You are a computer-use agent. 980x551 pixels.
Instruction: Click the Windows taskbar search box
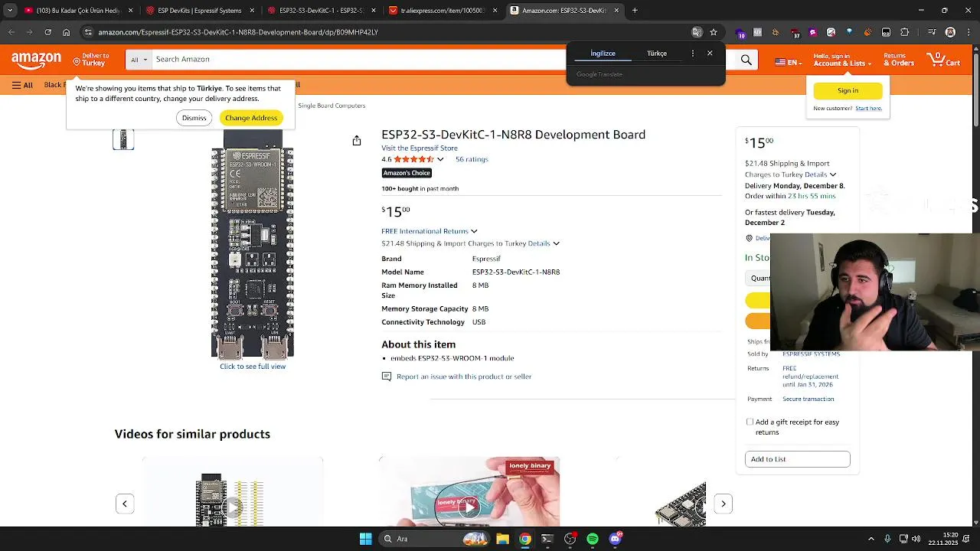(435, 539)
